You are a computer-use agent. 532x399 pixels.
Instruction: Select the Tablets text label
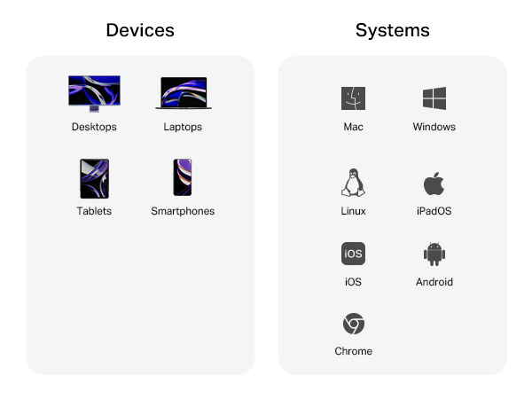pos(94,211)
